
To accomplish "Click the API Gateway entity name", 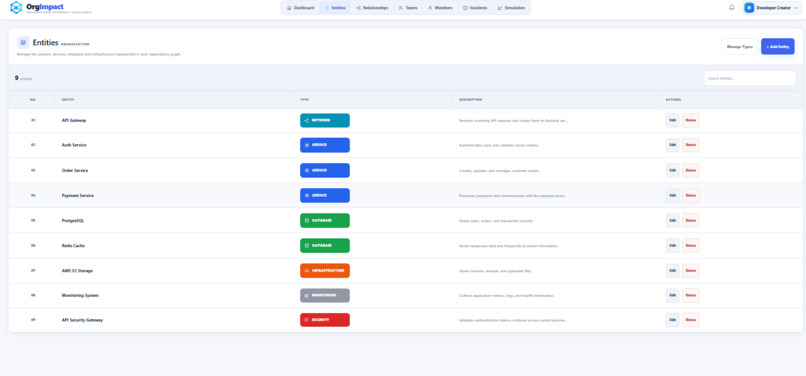I will (74, 120).
